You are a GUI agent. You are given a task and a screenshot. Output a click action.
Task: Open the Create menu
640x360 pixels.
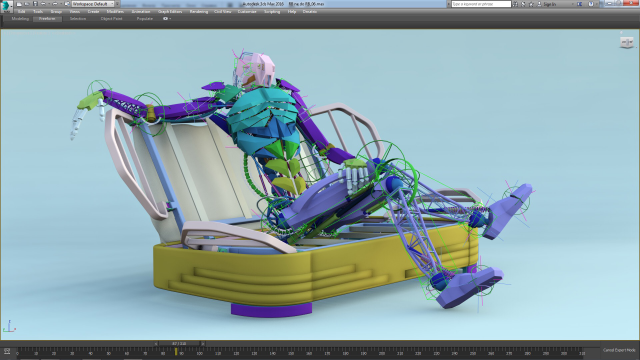coord(93,12)
